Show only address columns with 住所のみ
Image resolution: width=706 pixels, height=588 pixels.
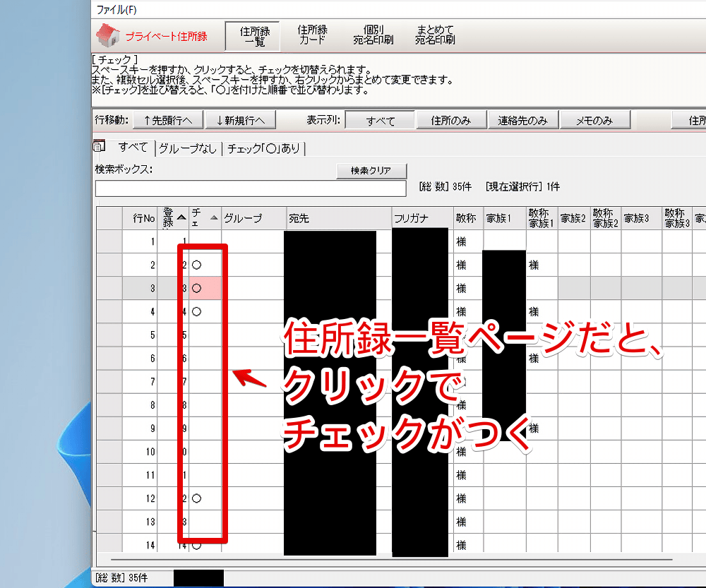tap(451, 121)
